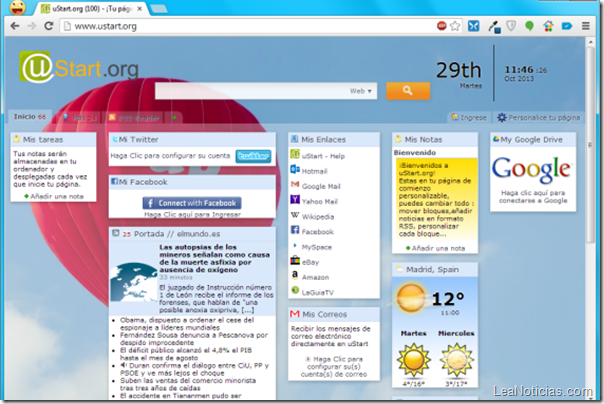Switch to the RSS Reader tab
The width and height of the screenshot is (604, 404).
point(134,117)
